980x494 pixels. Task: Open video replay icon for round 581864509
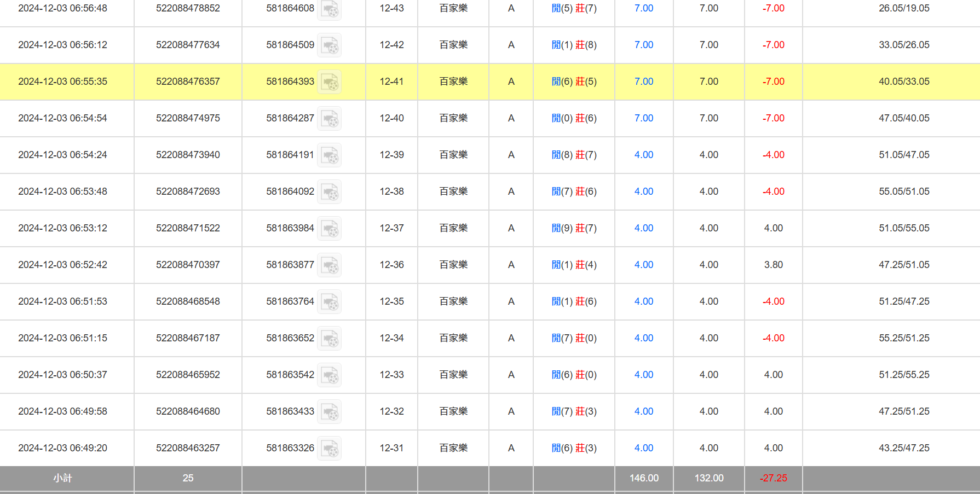click(330, 45)
